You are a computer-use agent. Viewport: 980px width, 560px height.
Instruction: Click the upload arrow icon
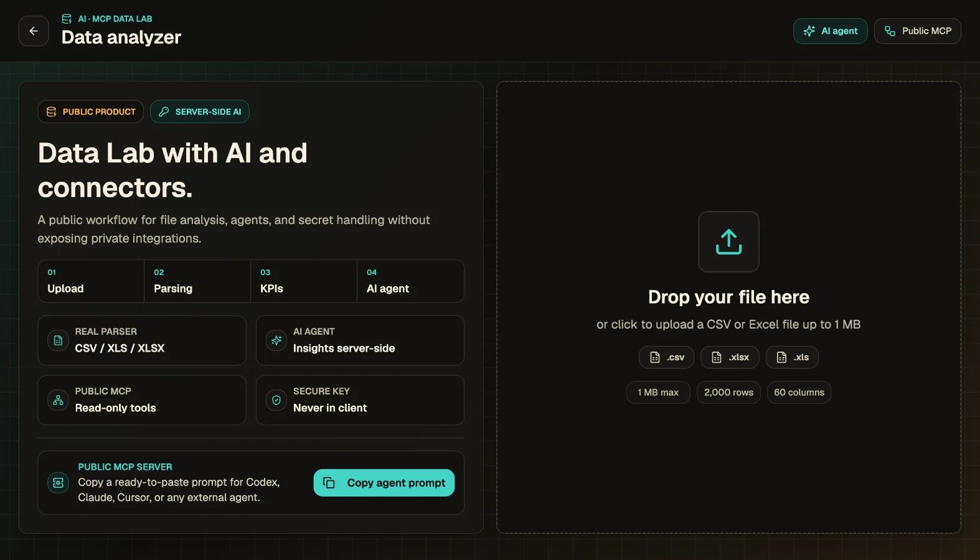pyautogui.click(x=728, y=242)
